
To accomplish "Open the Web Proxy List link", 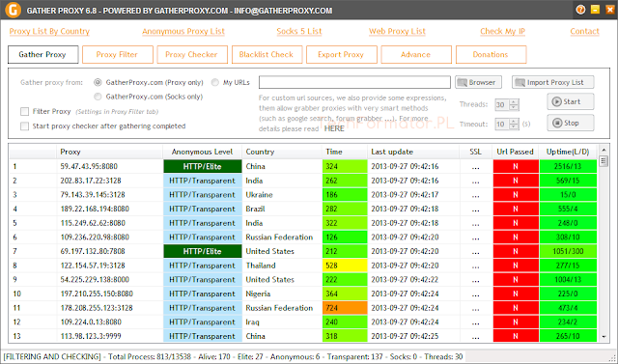I will [397, 31].
